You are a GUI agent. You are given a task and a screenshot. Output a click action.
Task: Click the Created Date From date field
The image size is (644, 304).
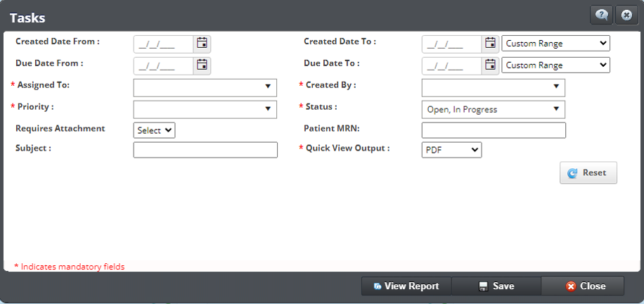[x=163, y=44]
